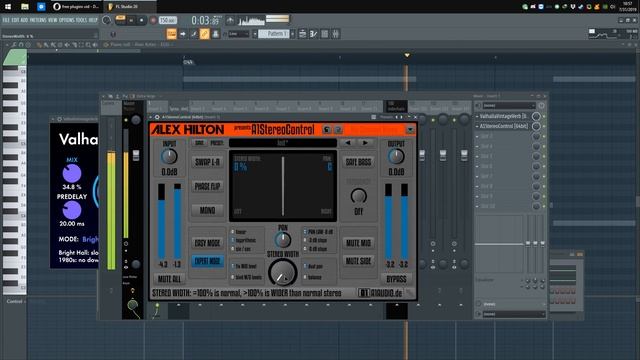Viewport: 640px width, 360px height.
Task: Toggle the orange link icon in toolbar
Action: (204, 34)
